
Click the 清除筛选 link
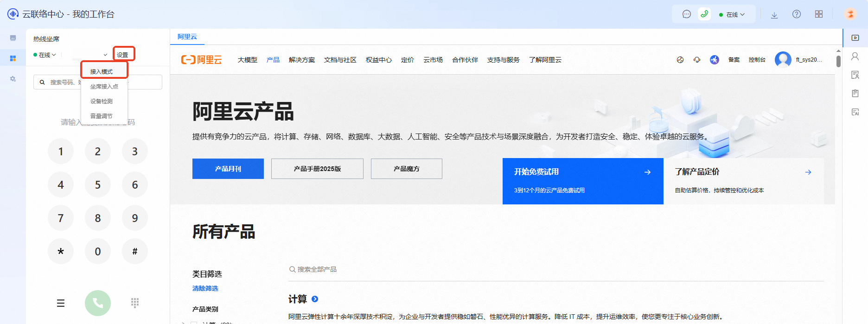[x=205, y=288]
